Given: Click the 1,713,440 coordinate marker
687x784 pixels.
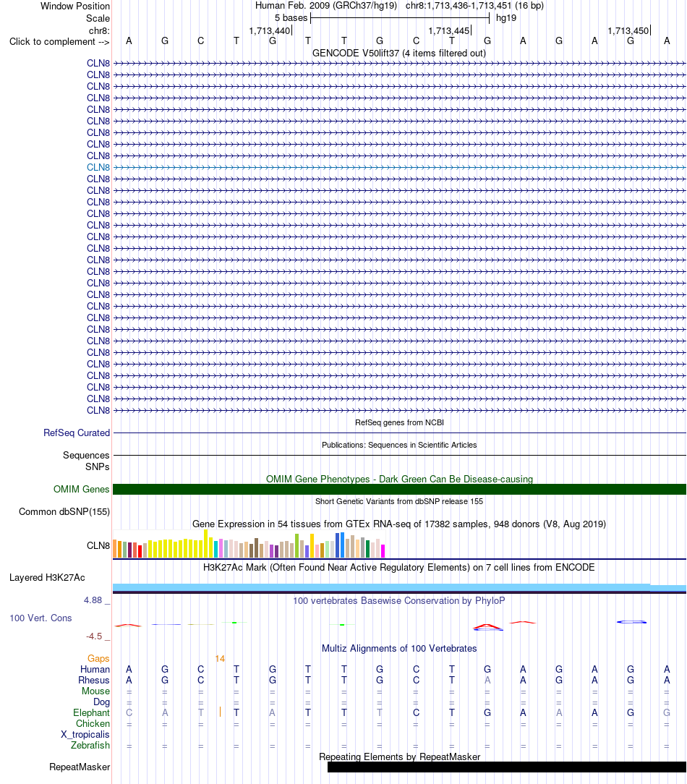Looking at the screenshot, I should coord(270,30).
